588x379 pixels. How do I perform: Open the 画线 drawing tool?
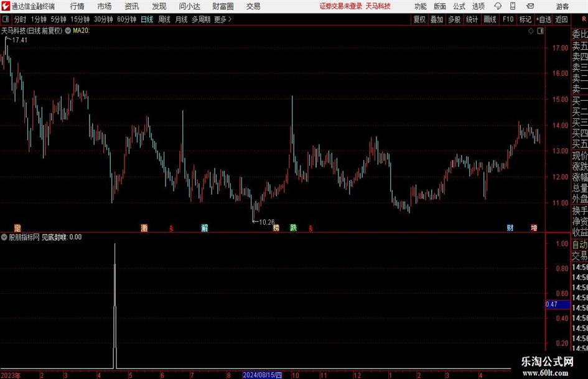490,19
